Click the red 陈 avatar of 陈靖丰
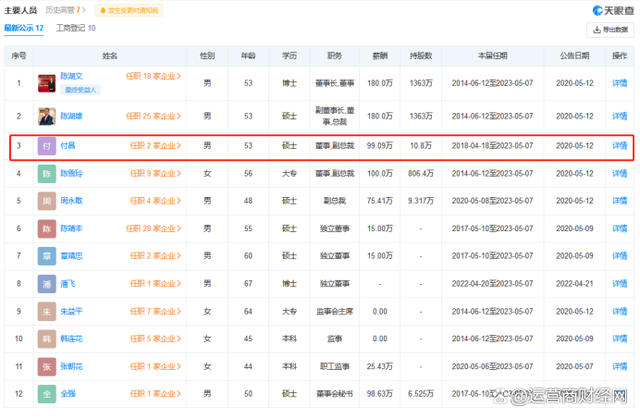This screenshot has height=419, width=640. [47, 228]
